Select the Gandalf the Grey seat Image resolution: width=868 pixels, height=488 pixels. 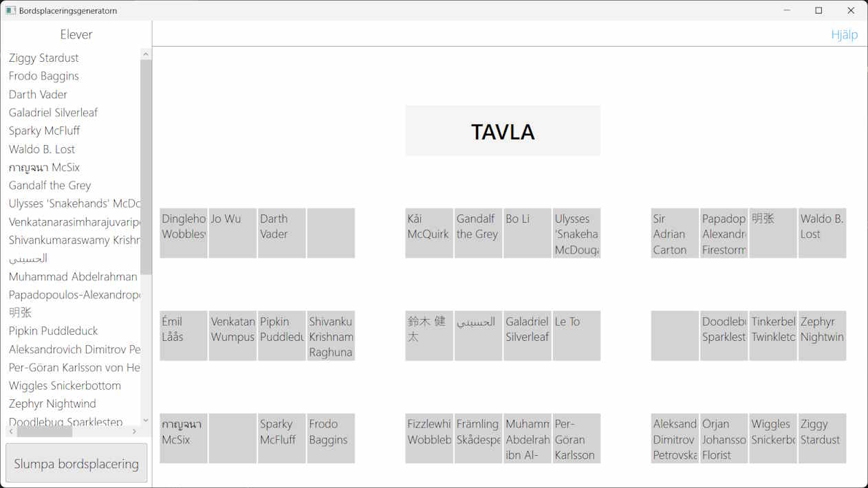[x=478, y=233]
